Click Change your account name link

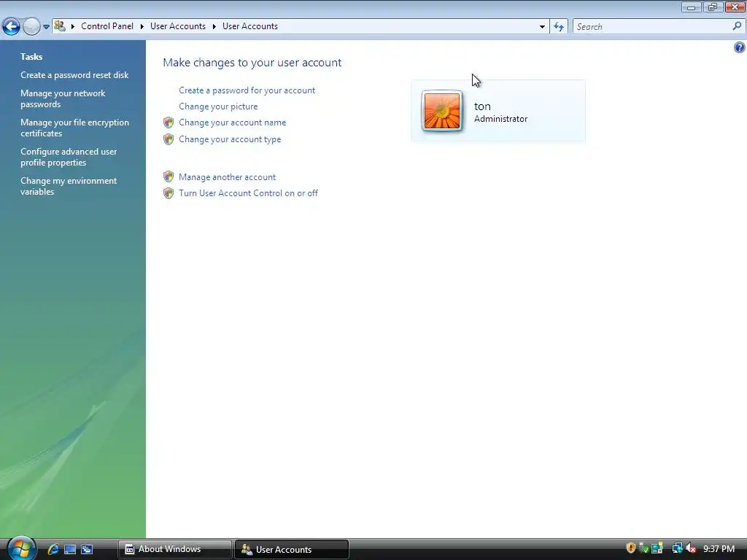[233, 122]
